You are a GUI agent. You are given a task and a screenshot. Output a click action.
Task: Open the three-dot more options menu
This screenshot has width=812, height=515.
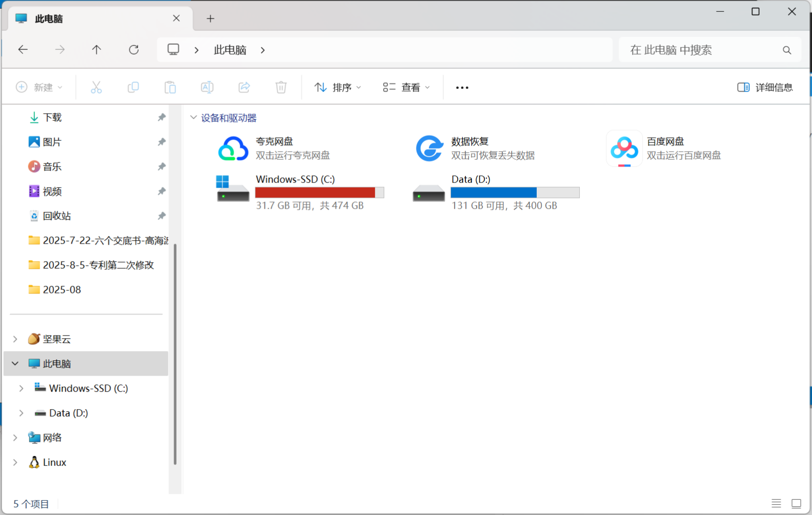tap(462, 88)
